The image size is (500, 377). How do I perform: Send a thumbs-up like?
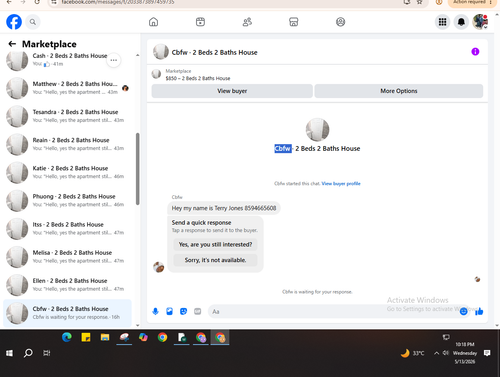click(479, 311)
